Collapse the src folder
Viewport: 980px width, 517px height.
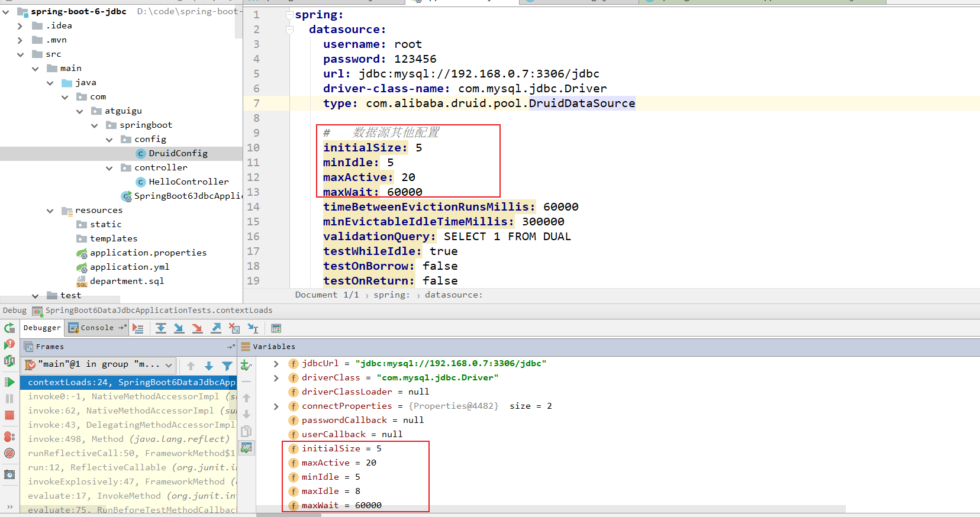click(20, 54)
